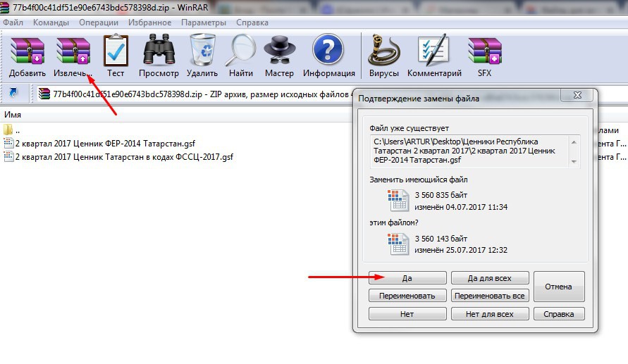Open the Команды menu
This screenshot has width=628, height=364.
[x=51, y=23]
